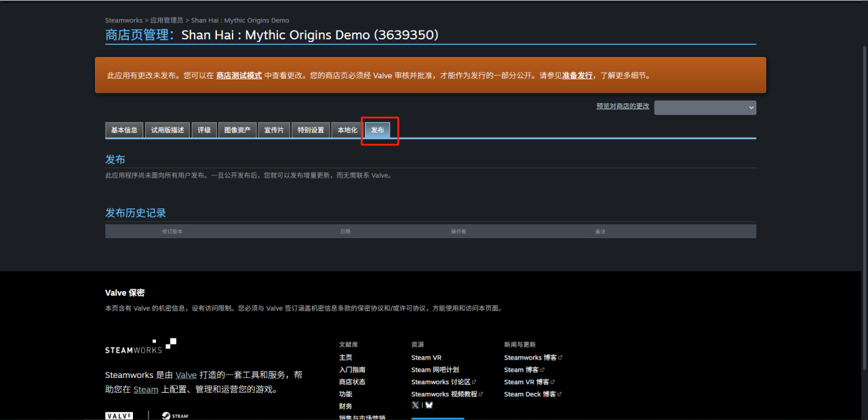Open the 商店测试模式 link in the banner
Image resolution: width=868 pixels, height=420 pixels.
coord(239,75)
